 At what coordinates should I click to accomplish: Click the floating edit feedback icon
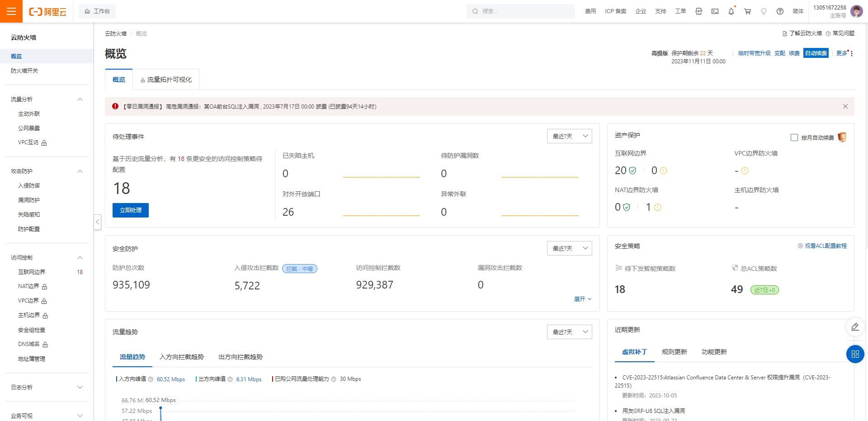[855, 327]
